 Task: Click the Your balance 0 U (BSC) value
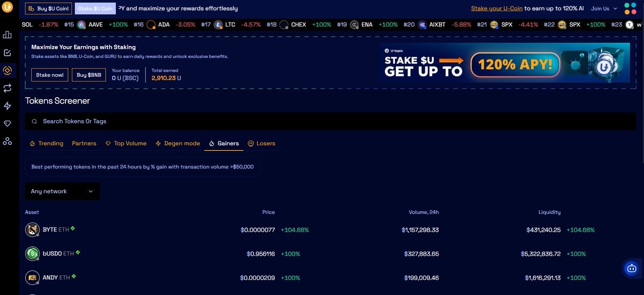pyautogui.click(x=126, y=78)
